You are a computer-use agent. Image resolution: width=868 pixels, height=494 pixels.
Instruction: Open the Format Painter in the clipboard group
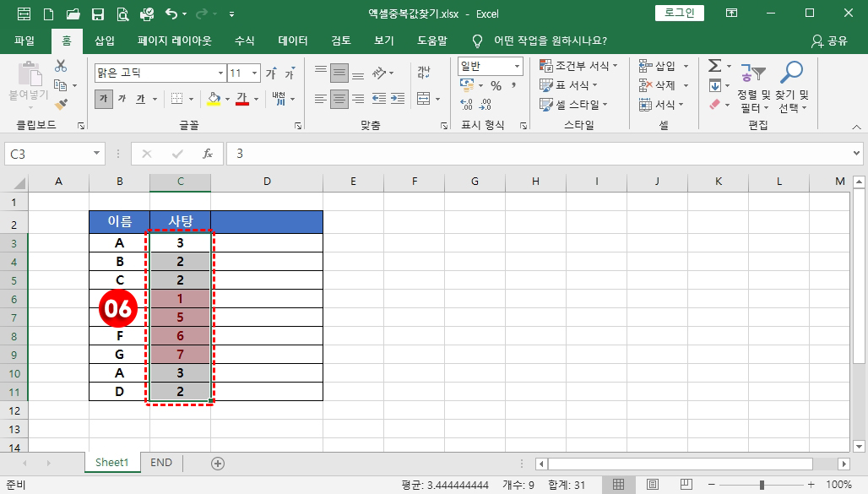coord(61,105)
